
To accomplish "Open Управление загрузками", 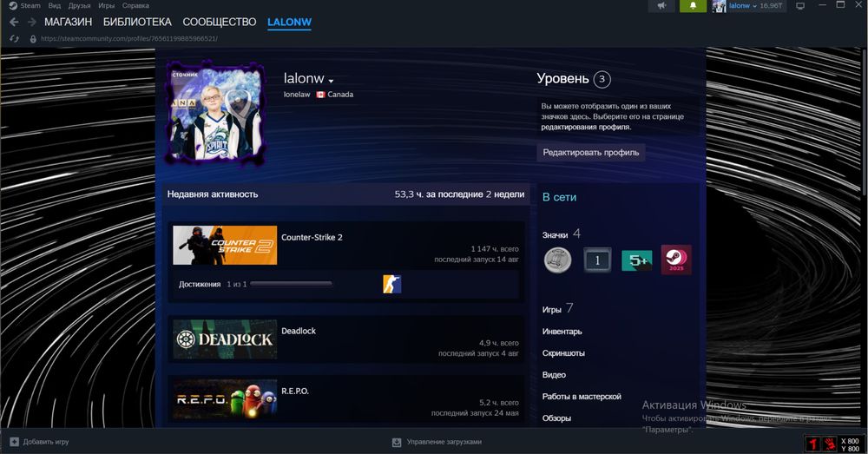I will pos(444,442).
